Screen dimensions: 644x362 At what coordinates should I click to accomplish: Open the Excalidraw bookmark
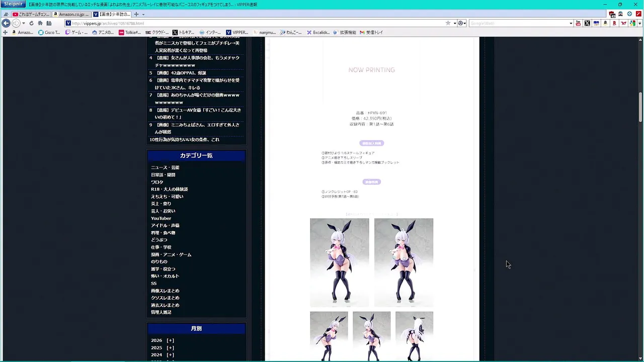(318, 32)
